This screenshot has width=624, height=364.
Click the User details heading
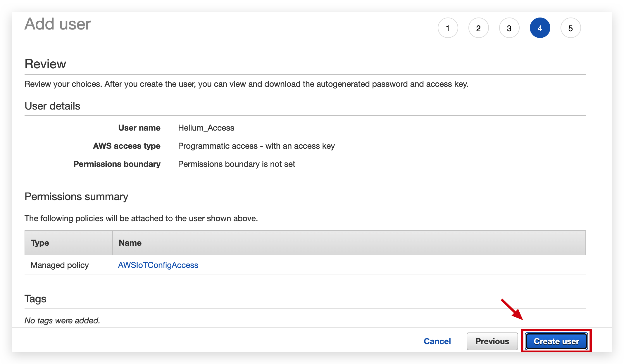[52, 106]
